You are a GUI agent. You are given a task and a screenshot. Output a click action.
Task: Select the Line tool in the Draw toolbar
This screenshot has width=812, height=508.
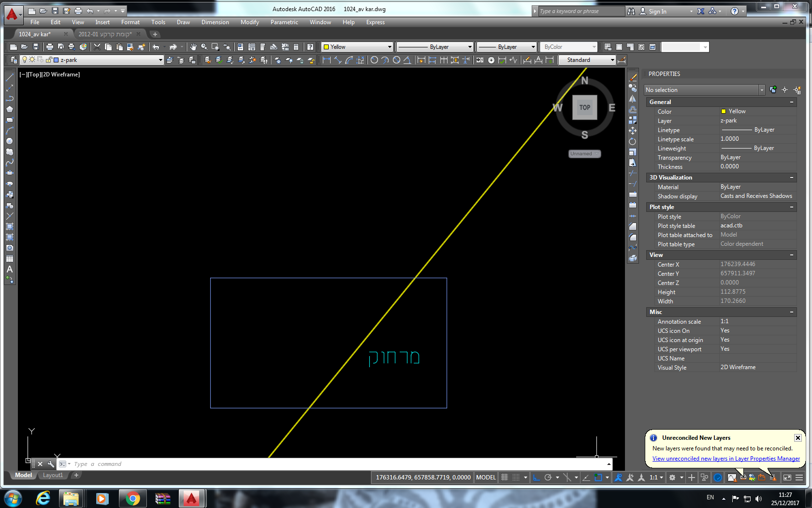[10, 77]
